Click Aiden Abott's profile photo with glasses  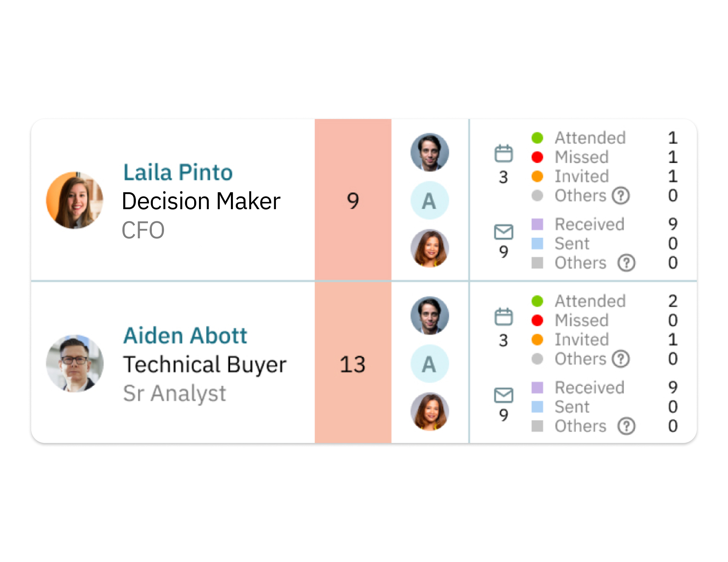click(75, 364)
